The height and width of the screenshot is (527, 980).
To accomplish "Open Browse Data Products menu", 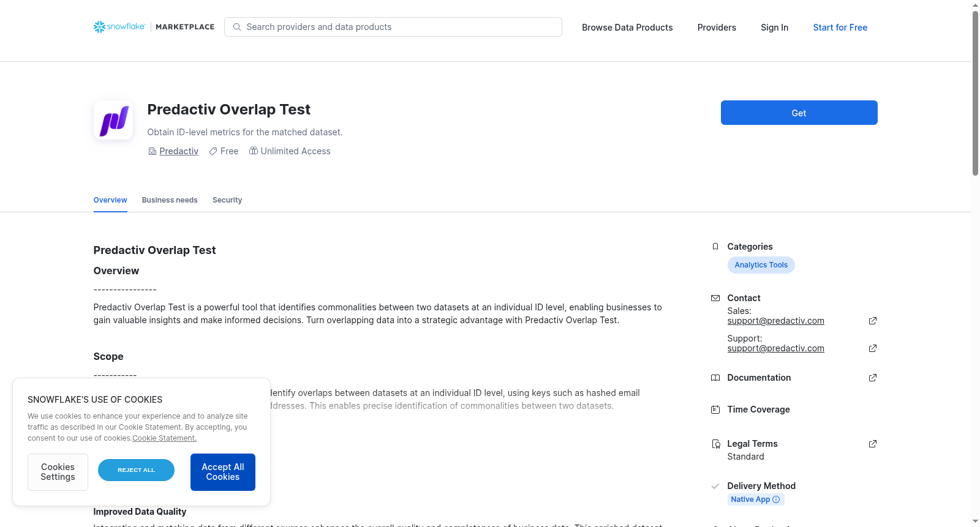I will pyautogui.click(x=627, y=28).
